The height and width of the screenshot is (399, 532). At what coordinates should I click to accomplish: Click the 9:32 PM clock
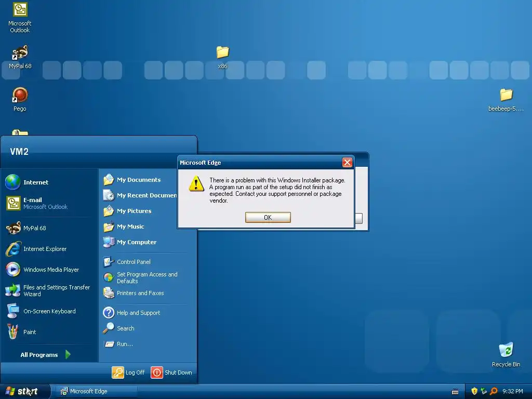tap(512, 391)
